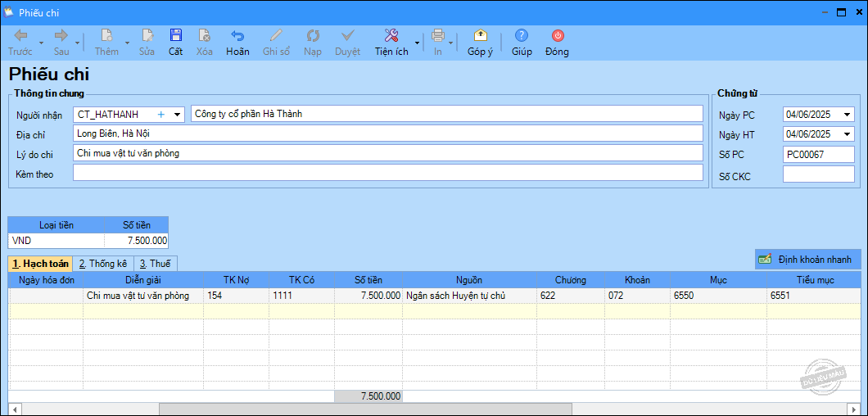Select the 7.500.000 amount beside VND
This screenshot has width=868, height=416.
pos(136,241)
